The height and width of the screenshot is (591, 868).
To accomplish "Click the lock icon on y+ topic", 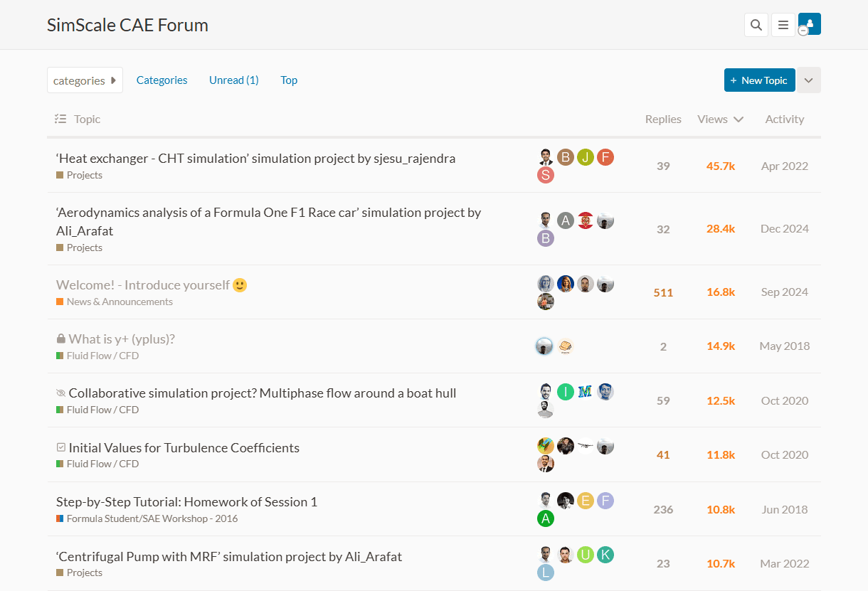I will 60,339.
